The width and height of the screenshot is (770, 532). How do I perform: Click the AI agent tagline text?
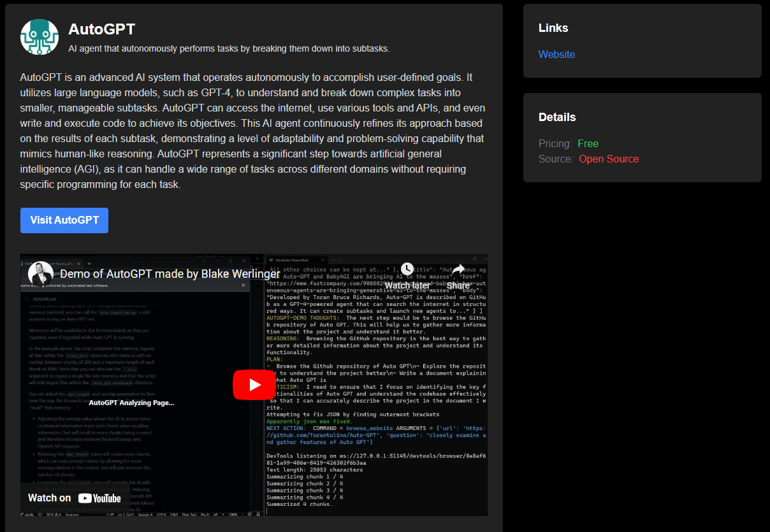[229, 48]
